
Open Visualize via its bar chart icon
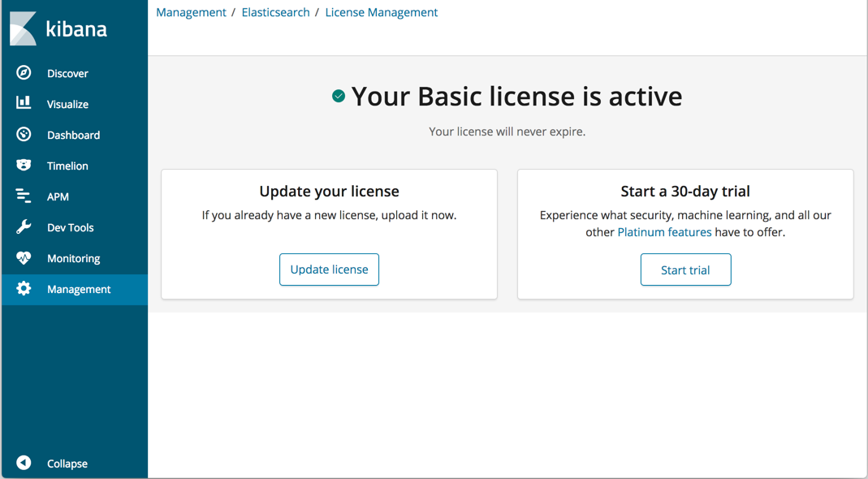24,104
